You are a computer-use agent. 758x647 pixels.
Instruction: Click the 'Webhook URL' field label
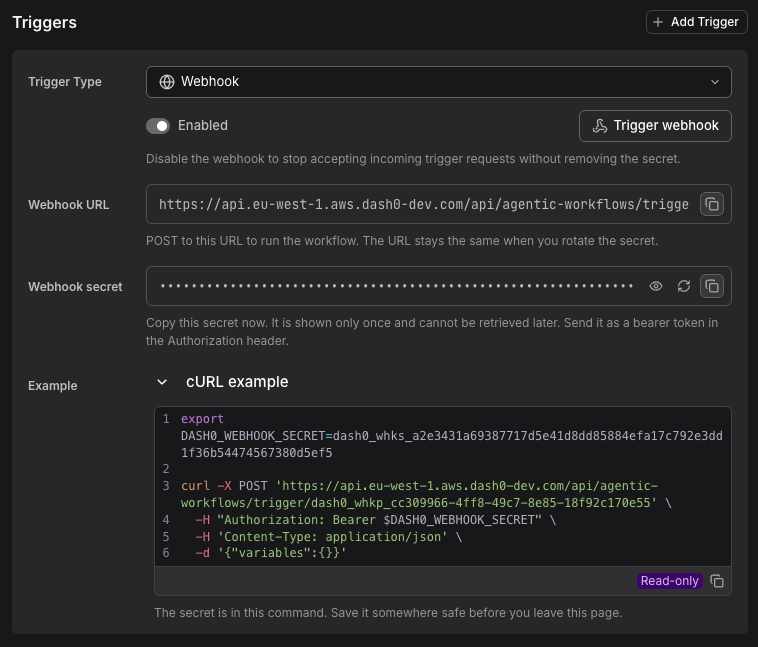tap(69, 205)
